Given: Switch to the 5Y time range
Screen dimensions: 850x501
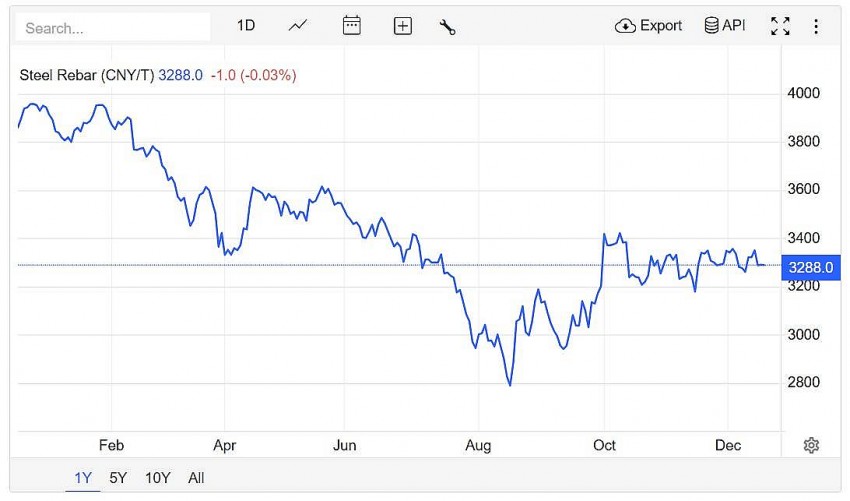Looking at the screenshot, I should pyautogui.click(x=118, y=478).
